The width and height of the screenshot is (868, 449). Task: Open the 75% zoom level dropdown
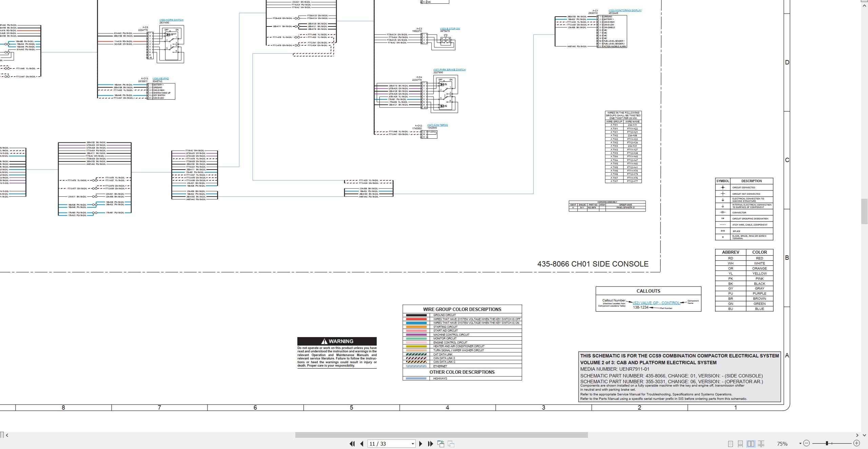800,444
